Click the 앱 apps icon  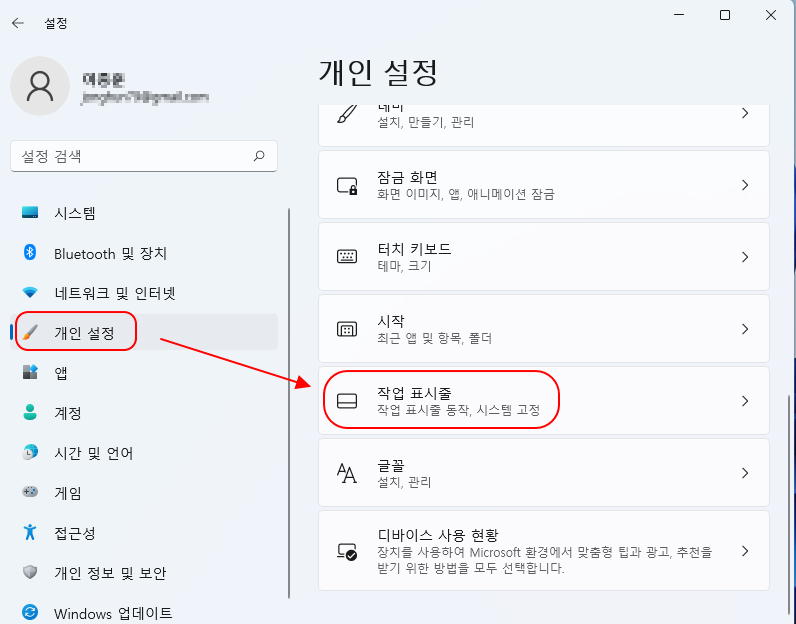tap(30, 372)
